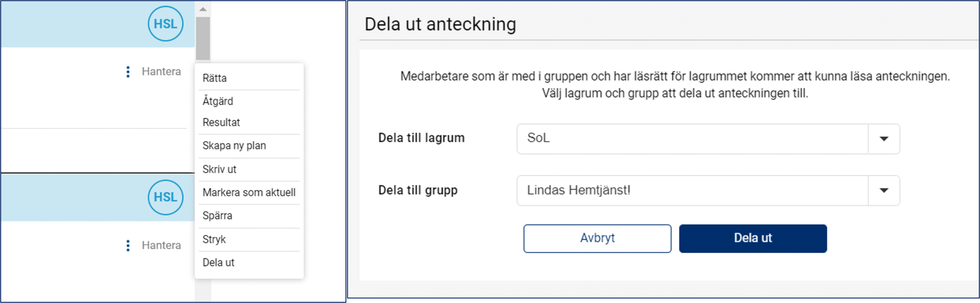The width and height of the screenshot is (980, 303).
Task: Click the vertical scrollbar thumb
Action: (x=203, y=38)
